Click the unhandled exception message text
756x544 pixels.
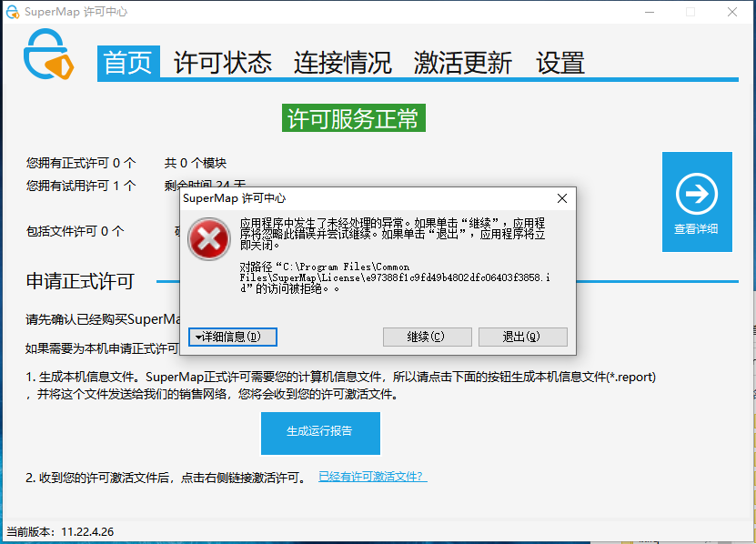pos(392,234)
